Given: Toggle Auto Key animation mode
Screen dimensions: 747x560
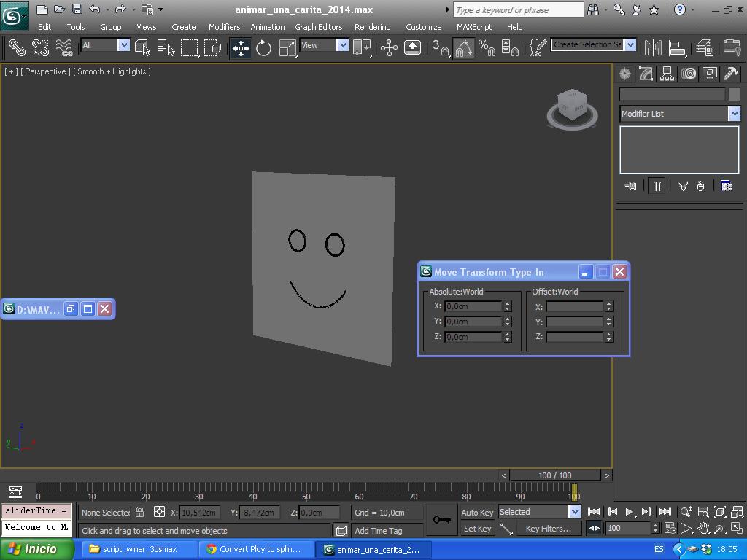Looking at the screenshot, I should tap(477, 512).
